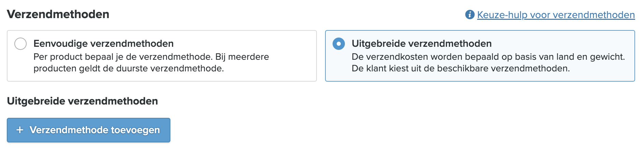The image size is (644, 153).
Task: Click the Verzendmethode toevoegen button
Action: (89, 130)
